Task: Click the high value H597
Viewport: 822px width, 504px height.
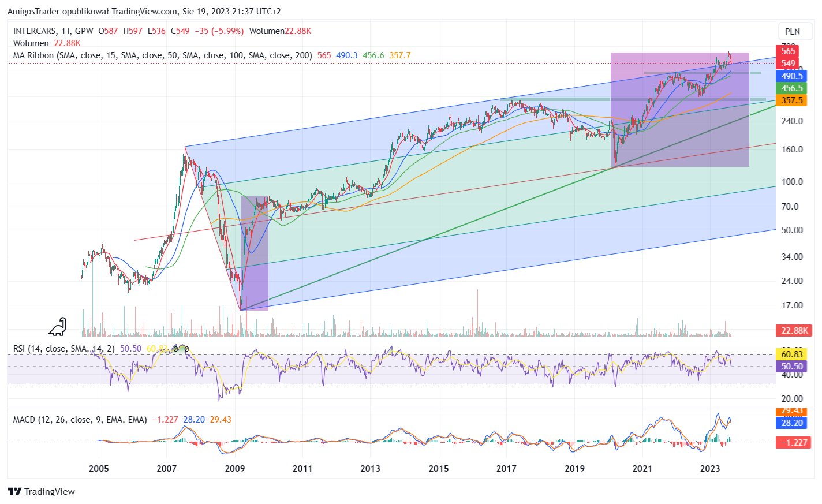Action: click(133, 31)
